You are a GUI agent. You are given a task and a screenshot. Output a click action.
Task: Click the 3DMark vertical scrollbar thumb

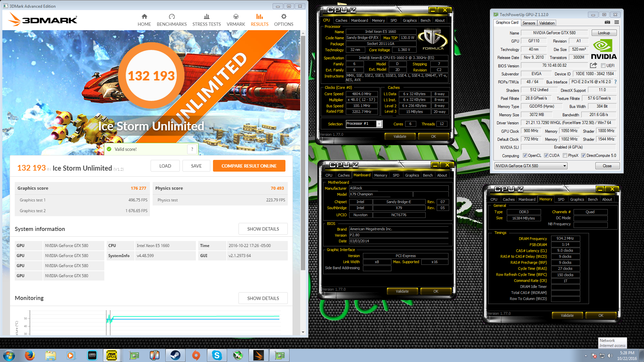[x=303, y=153]
